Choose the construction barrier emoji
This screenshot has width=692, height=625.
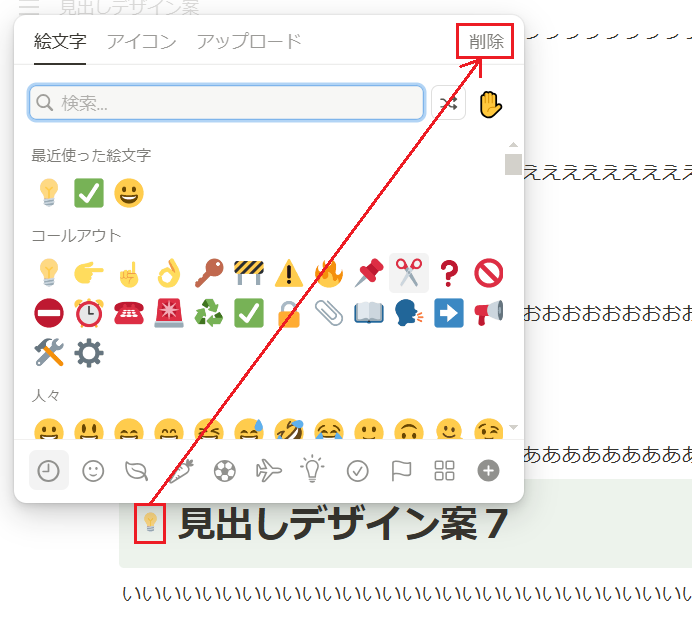pyautogui.click(x=249, y=273)
